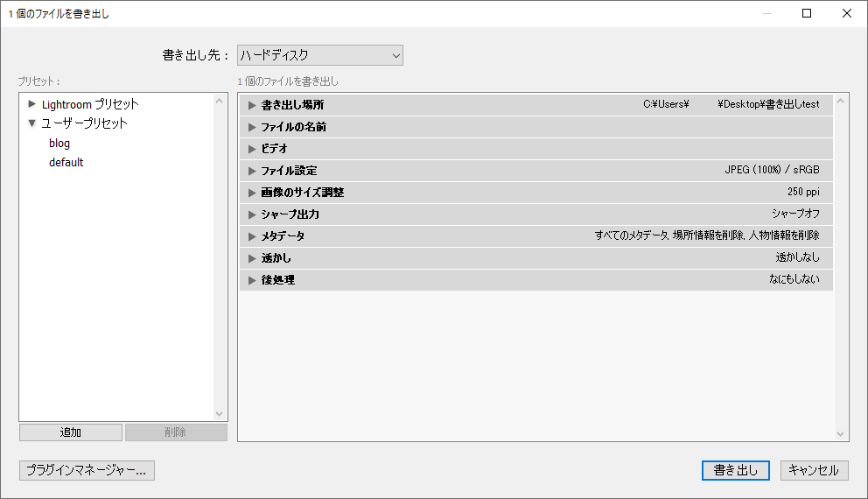Click the preset list scroll-up arrow
Screen dimensions: 868x499
coord(220,101)
